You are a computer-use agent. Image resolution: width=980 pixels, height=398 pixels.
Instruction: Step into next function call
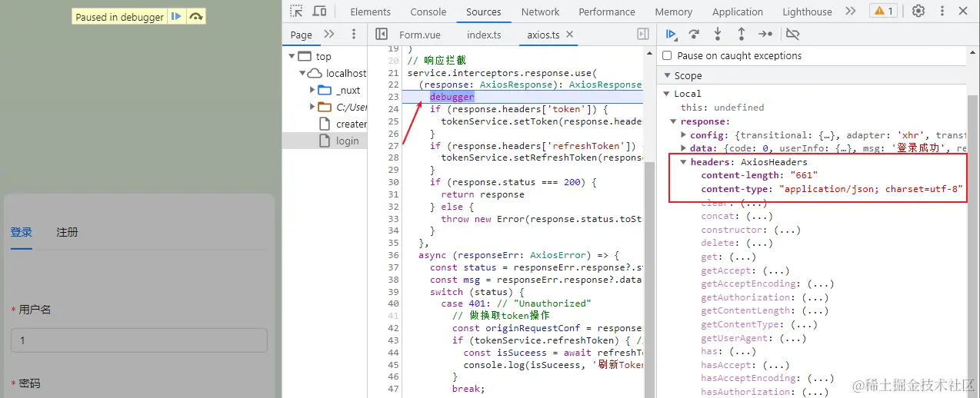(718, 34)
